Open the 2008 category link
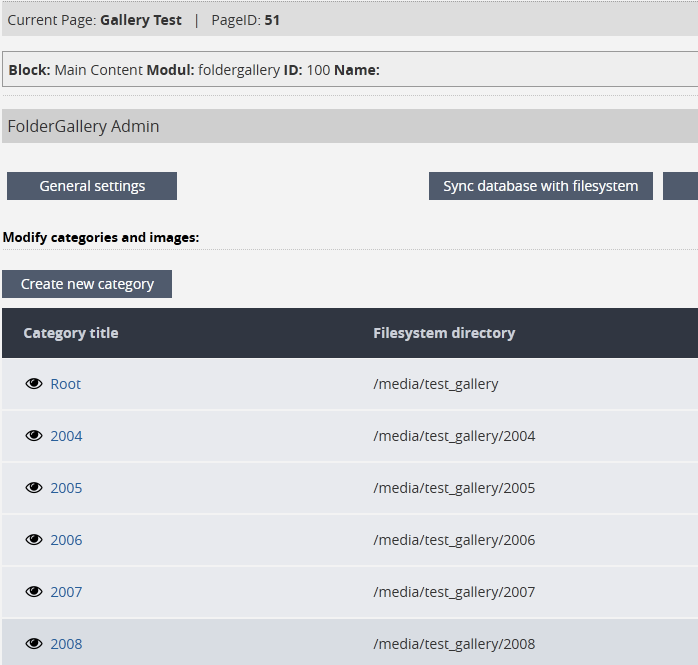 66,644
